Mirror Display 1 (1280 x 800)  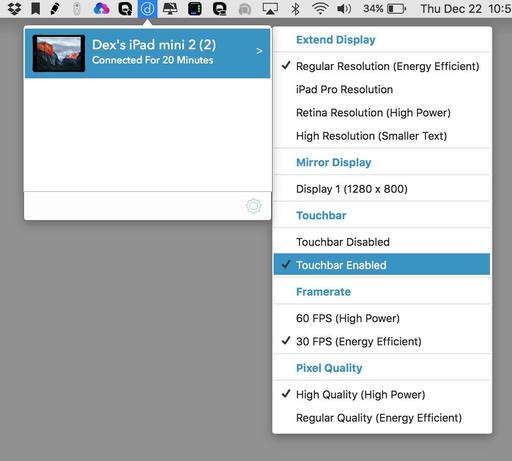pyautogui.click(x=382, y=189)
